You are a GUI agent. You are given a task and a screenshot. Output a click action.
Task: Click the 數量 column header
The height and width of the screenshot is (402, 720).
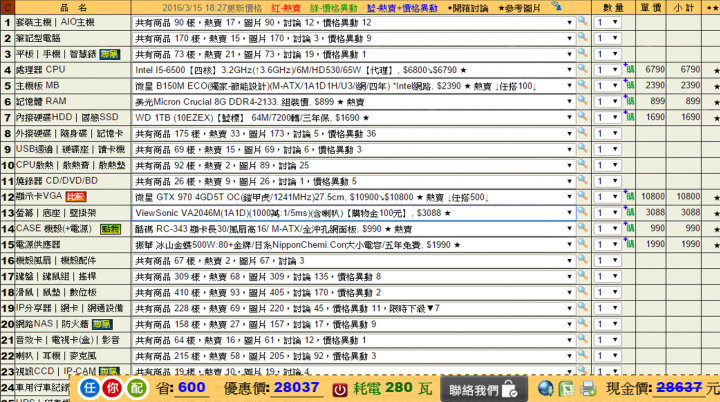click(x=613, y=8)
